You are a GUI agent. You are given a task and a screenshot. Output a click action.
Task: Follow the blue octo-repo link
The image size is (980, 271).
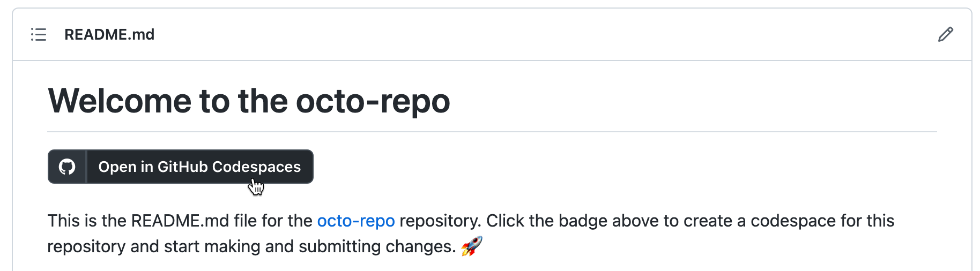(356, 221)
